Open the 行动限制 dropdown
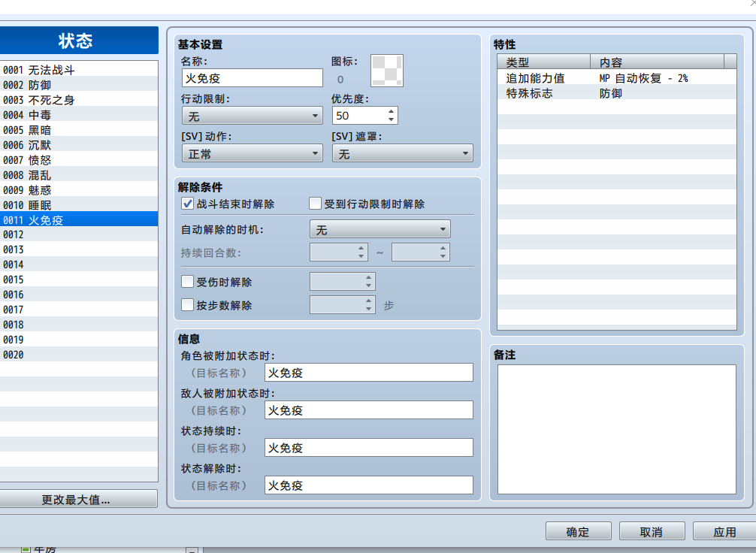Viewport: 756px width, 553px height. [x=253, y=116]
